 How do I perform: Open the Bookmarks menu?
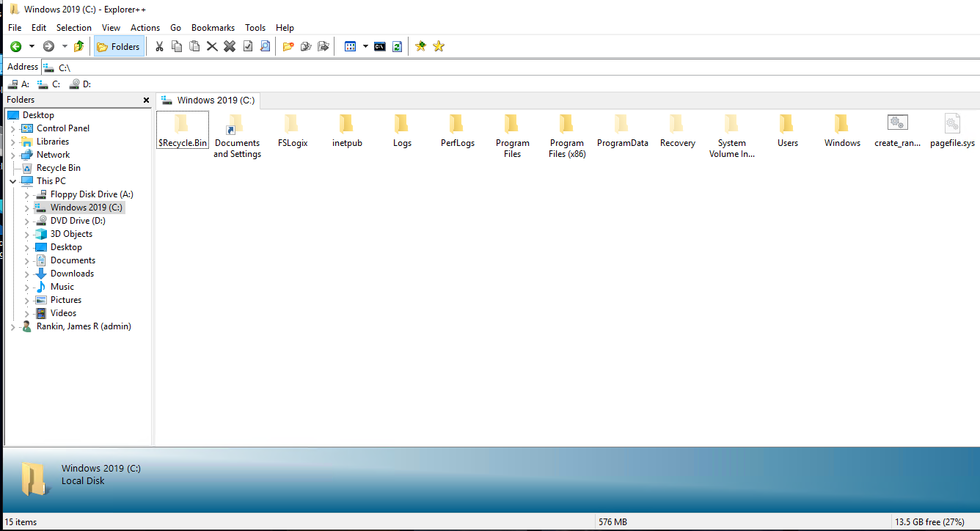pos(213,28)
